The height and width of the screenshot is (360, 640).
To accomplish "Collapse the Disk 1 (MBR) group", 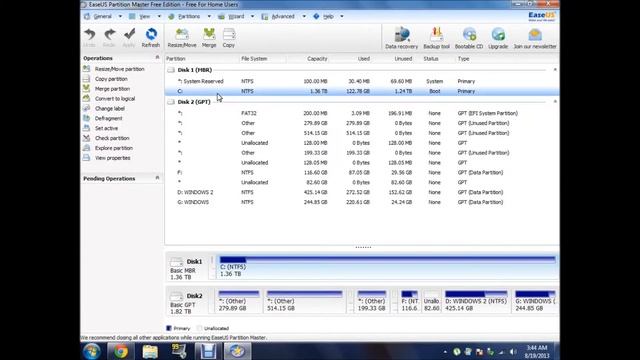I will (555, 70).
